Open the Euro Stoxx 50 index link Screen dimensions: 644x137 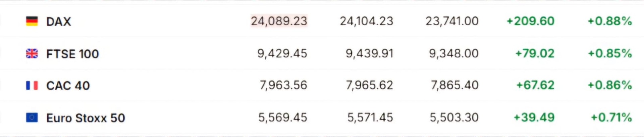[86, 118]
